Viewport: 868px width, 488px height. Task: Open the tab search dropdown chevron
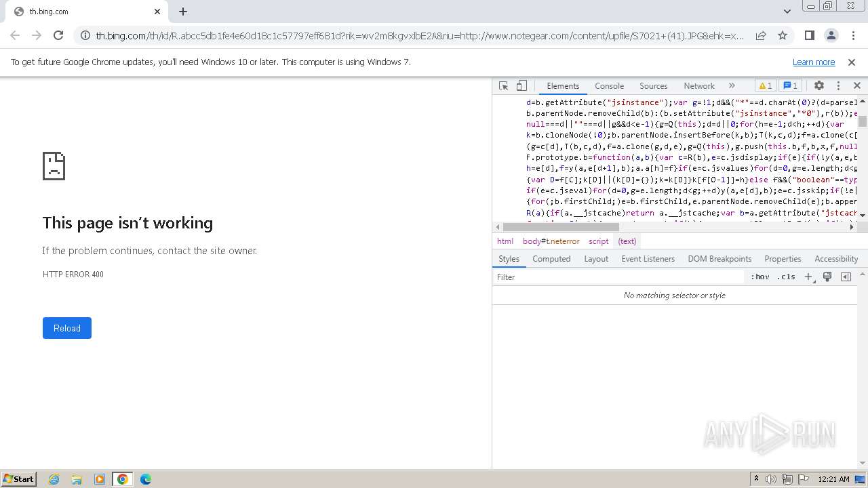point(787,12)
